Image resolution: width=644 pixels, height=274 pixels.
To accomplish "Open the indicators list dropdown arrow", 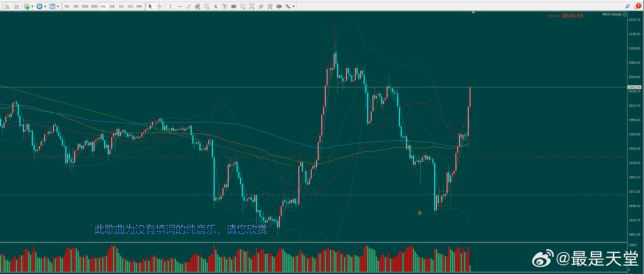I will 32,6.
